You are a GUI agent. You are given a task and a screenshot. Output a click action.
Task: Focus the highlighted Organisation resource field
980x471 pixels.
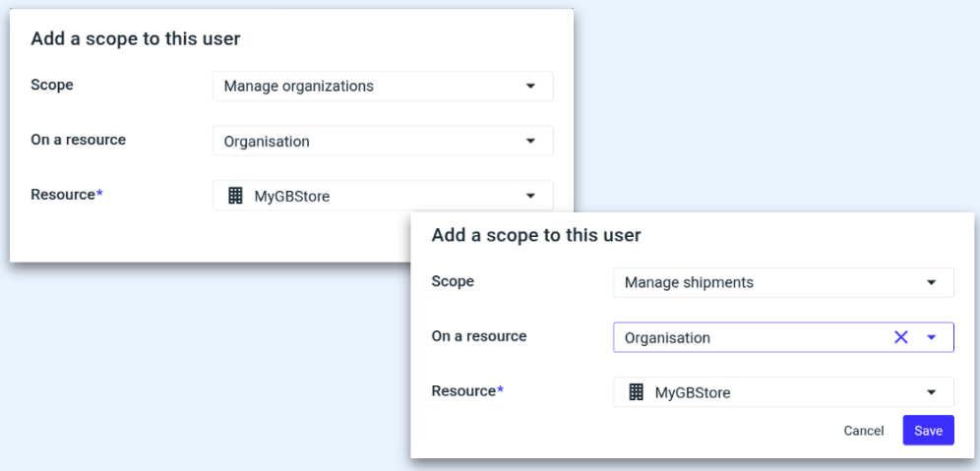pyautogui.click(x=748, y=337)
